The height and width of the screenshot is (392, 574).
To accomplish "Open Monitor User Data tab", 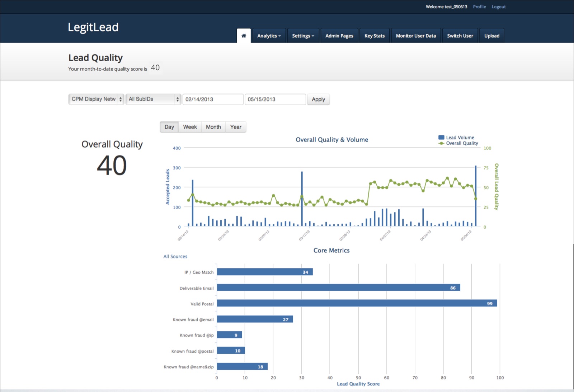I will pos(416,35).
